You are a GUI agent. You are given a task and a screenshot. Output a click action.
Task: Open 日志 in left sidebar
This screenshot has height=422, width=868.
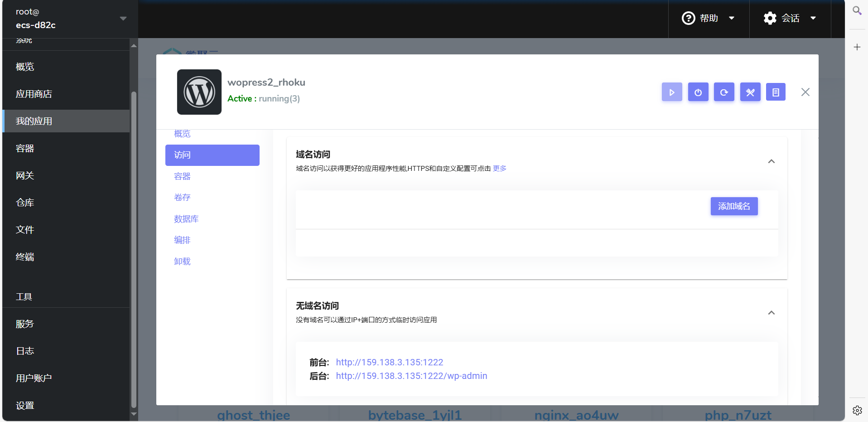click(x=66, y=351)
